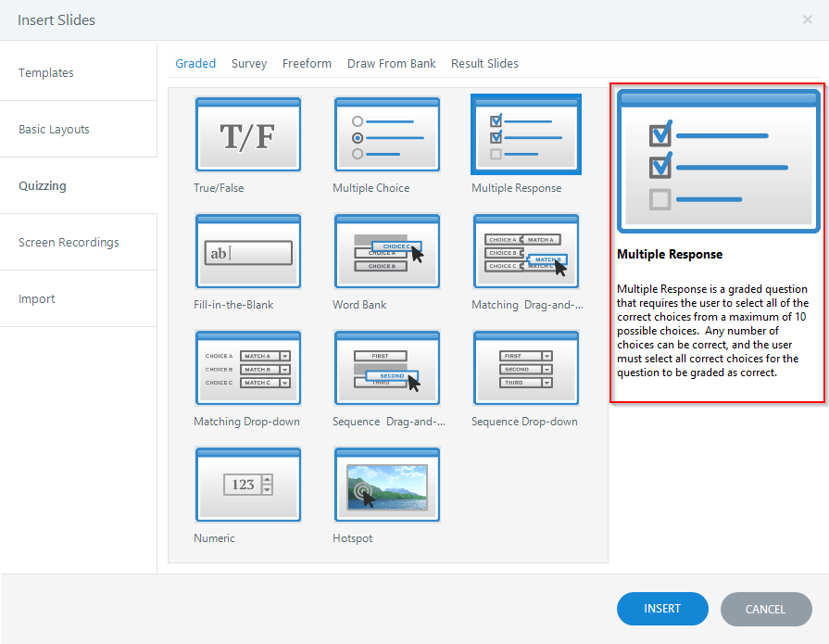Select the Sequence Drop-down question type
The width and height of the screenshot is (829, 644).
click(525, 368)
